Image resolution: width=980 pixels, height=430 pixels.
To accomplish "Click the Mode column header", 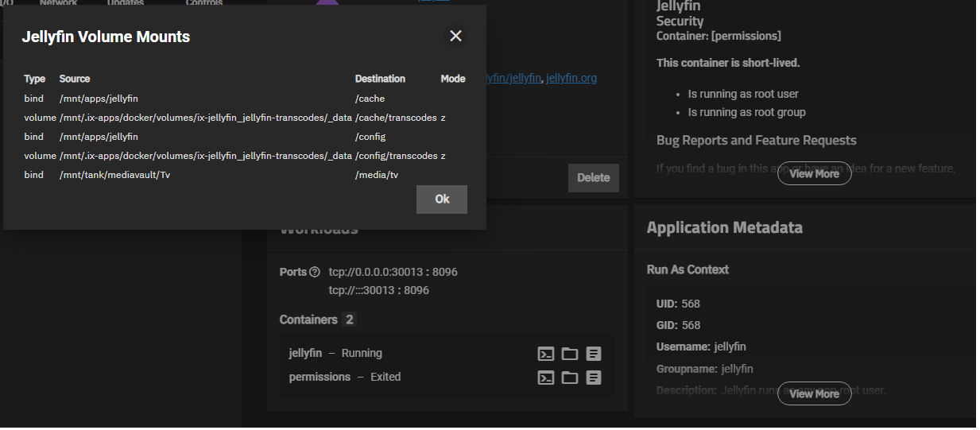I will [x=452, y=79].
